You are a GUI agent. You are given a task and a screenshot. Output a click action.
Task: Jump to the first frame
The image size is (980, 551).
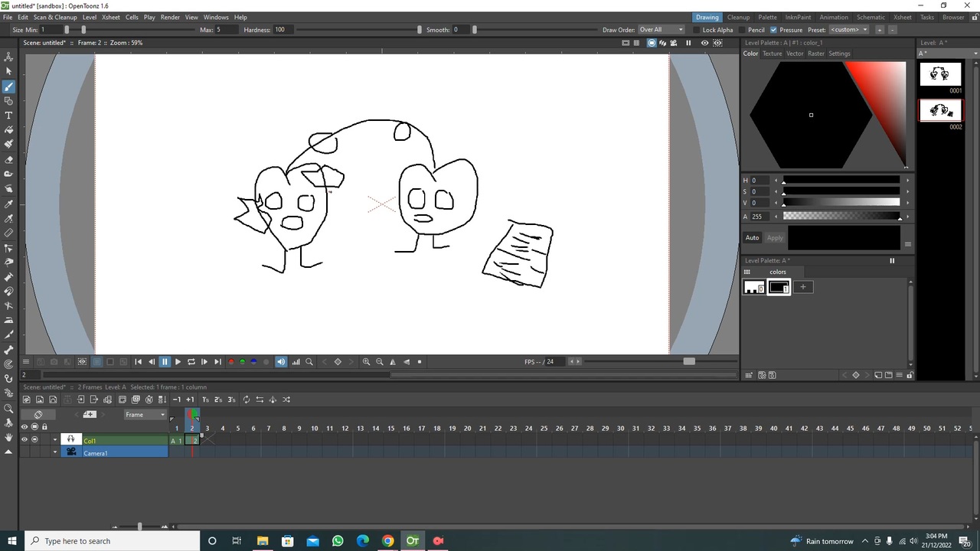138,362
